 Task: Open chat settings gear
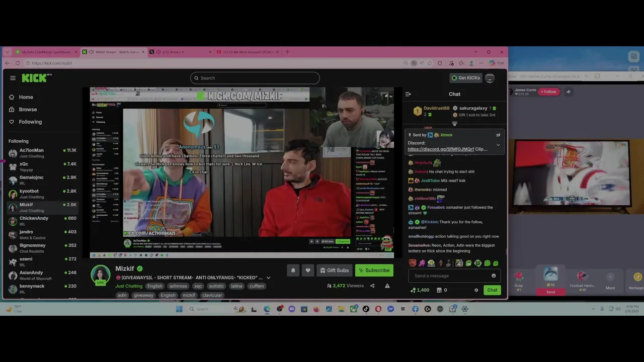point(476,290)
